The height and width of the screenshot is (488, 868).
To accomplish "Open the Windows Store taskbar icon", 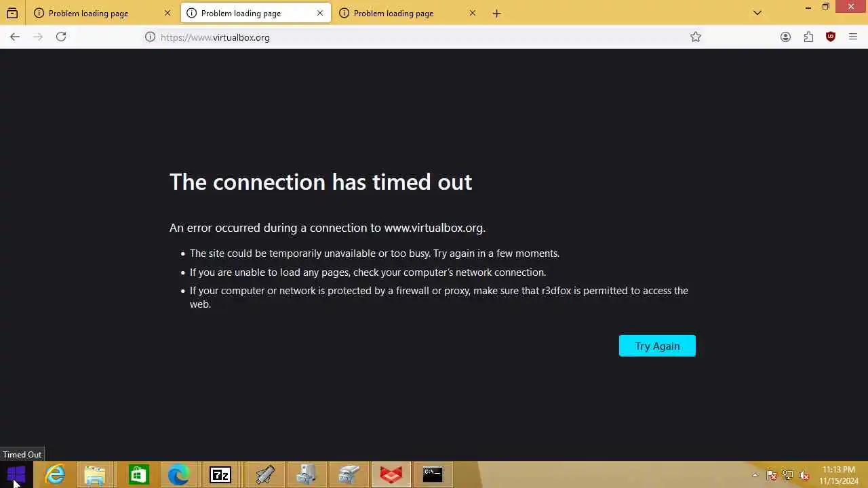I will (x=138, y=474).
